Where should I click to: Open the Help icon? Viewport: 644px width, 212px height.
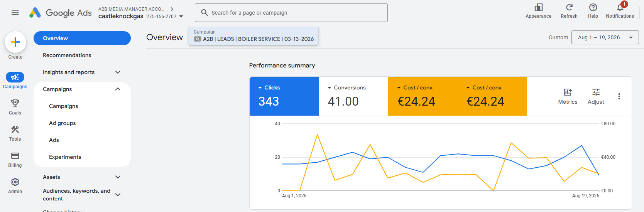pos(593,7)
